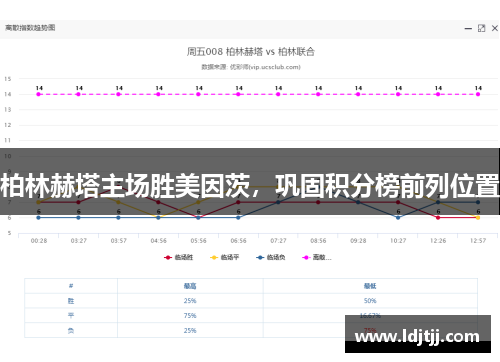Click the 12:57 x-axis time label
The height and width of the screenshot is (362, 500).
tap(478, 241)
